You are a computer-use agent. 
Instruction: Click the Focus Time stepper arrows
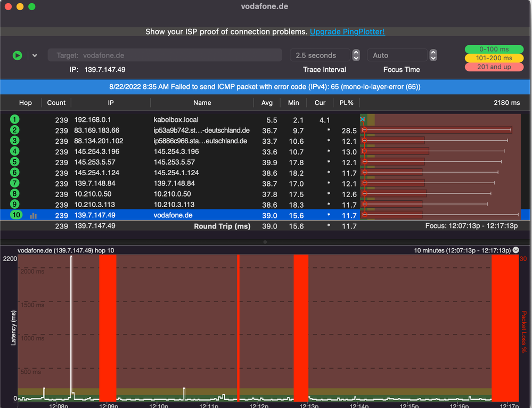click(x=433, y=55)
